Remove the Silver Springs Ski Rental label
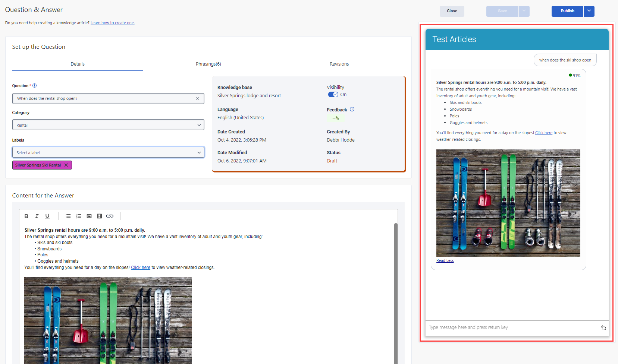This screenshot has height=364, width=618. tap(66, 165)
